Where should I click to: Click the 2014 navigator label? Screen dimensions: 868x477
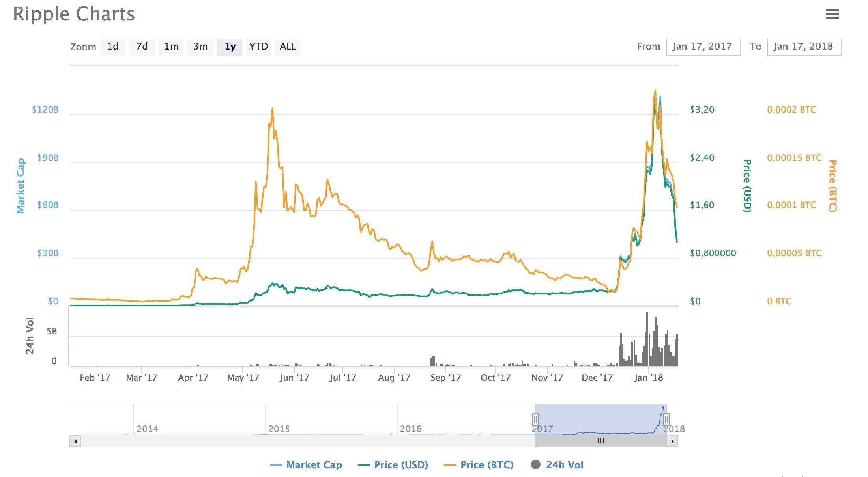click(x=147, y=429)
